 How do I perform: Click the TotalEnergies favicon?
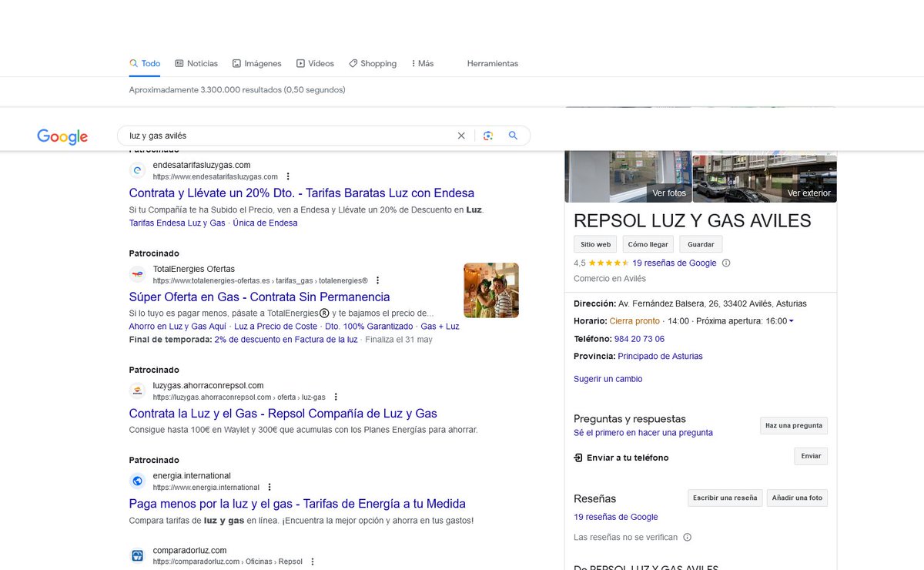[137, 274]
